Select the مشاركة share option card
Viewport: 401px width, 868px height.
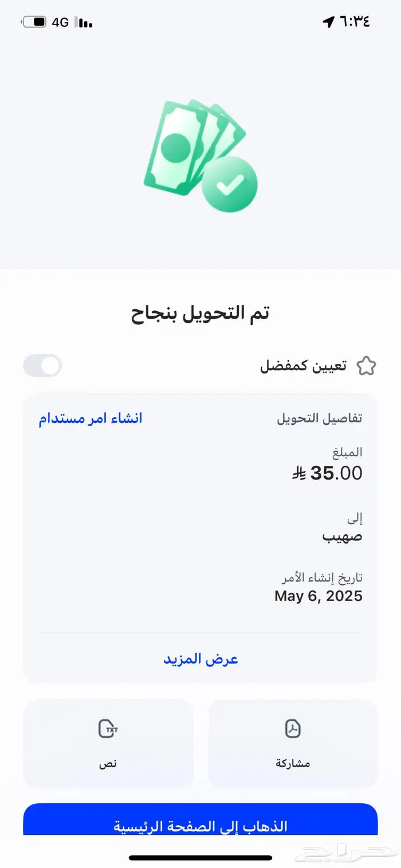coord(292,744)
